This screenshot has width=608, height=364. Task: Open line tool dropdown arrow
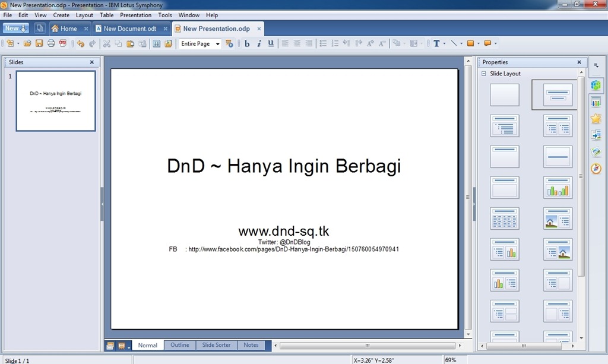[461, 43]
